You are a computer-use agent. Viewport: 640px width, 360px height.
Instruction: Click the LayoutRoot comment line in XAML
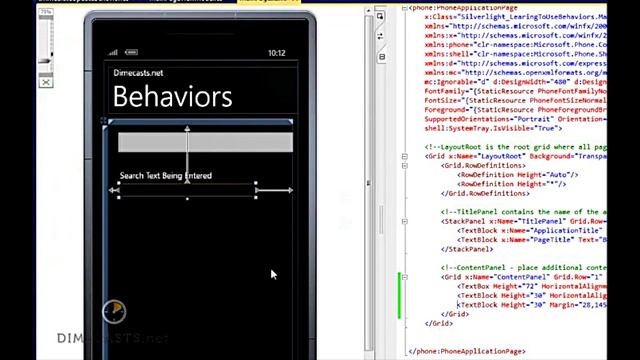(516, 147)
